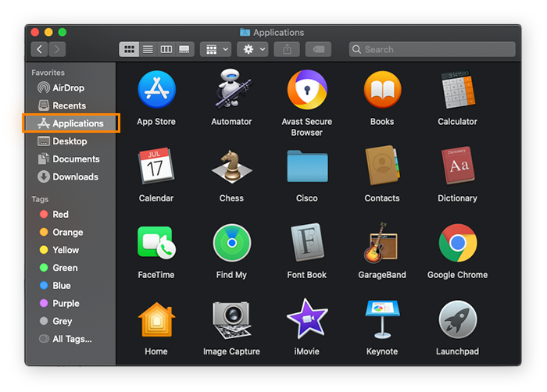
Task: Go back with the left chevron button
Action: point(39,49)
